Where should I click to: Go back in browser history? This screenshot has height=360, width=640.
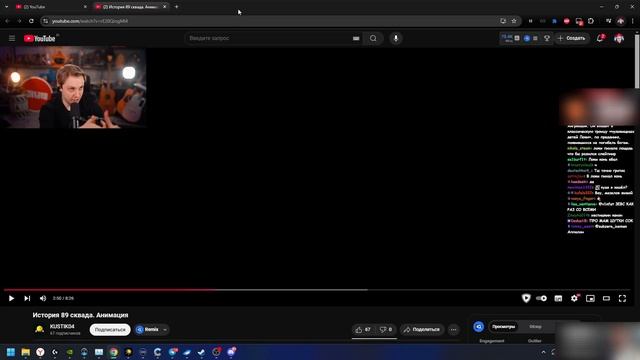click(7, 21)
